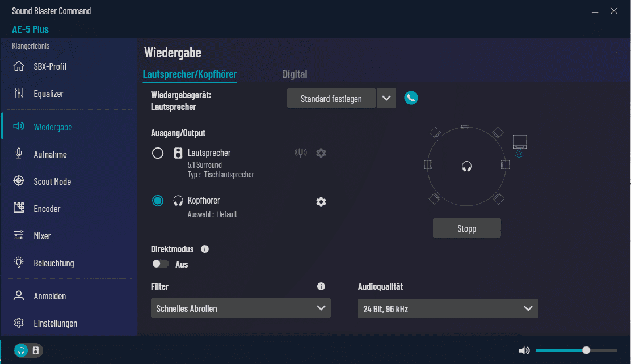This screenshot has width=631, height=364.
Task: Close the Sound Blaster Command window
Action: (614, 11)
